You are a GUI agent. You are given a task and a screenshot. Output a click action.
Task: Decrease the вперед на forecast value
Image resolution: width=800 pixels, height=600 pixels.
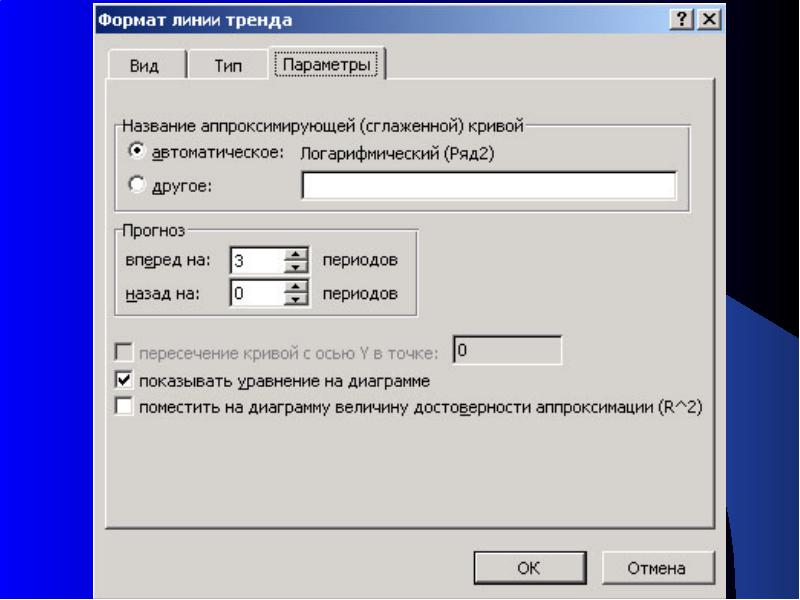point(295,267)
